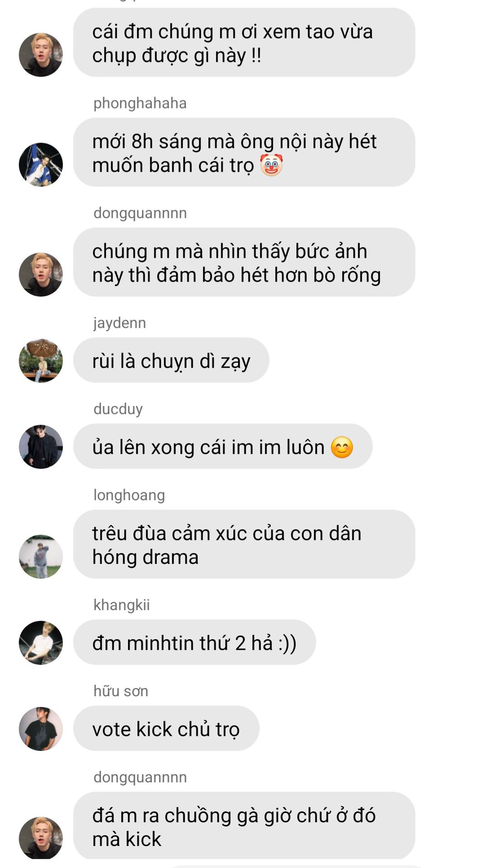Tap the khangkii username label
Image resolution: width=485 pixels, height=868 pixels.
121,605
